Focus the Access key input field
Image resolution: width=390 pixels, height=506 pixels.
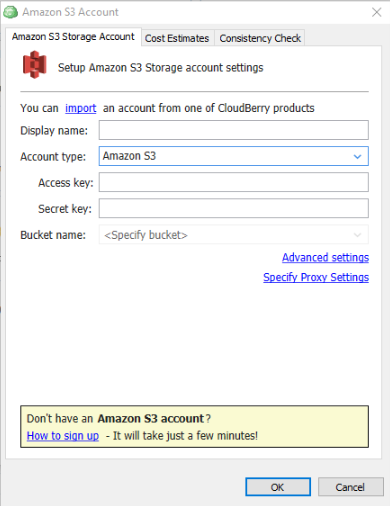[234, 182]
